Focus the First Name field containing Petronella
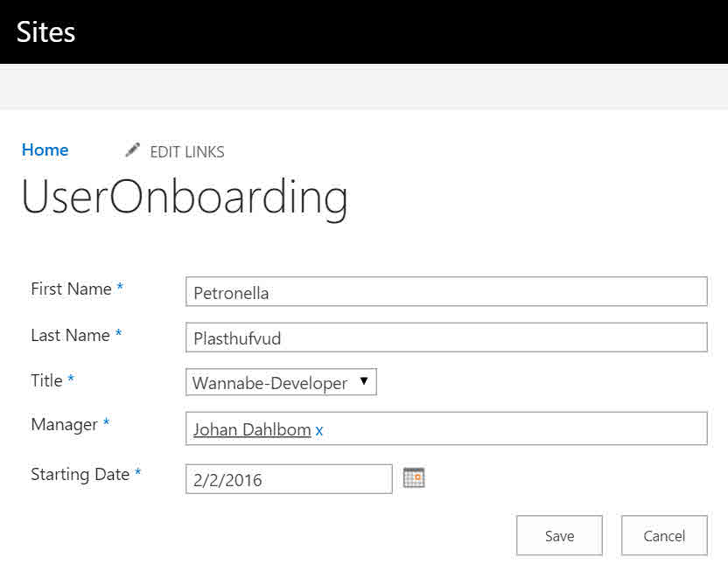The height and width of the screenshot is (578, 728). point(446,292)
